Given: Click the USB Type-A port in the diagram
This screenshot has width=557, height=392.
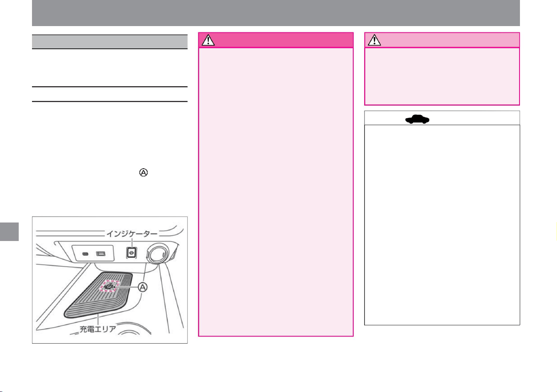Looking at the screenshot, I should coord(100,254).
